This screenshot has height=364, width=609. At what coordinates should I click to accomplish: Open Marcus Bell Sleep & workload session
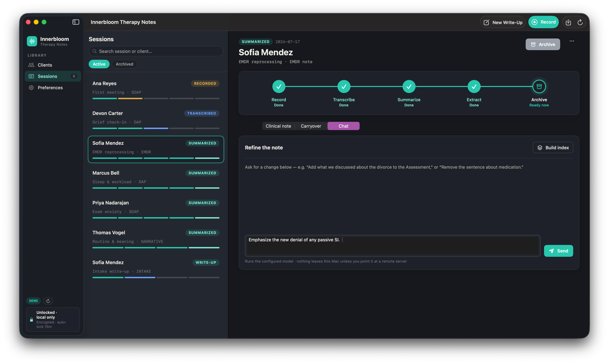click(156, 179)
